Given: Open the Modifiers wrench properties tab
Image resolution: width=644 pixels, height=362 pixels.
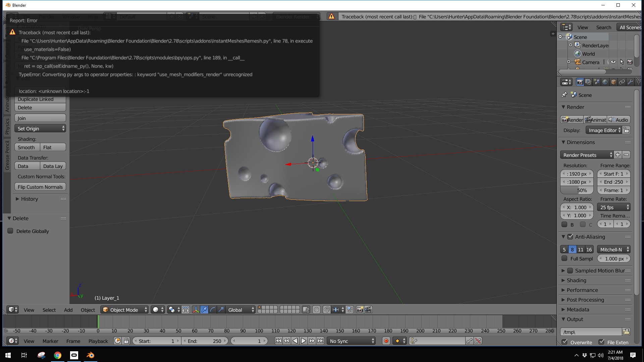Looking at the screenshot, I should tap(630, 82).
